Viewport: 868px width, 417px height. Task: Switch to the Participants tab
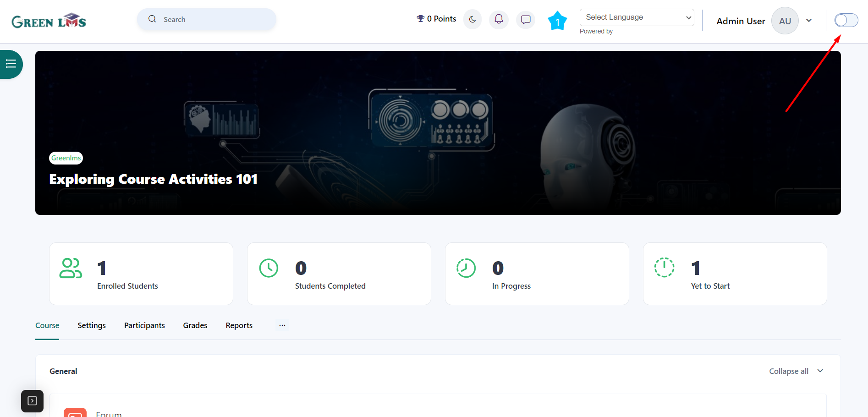click(x=144, y=325)
